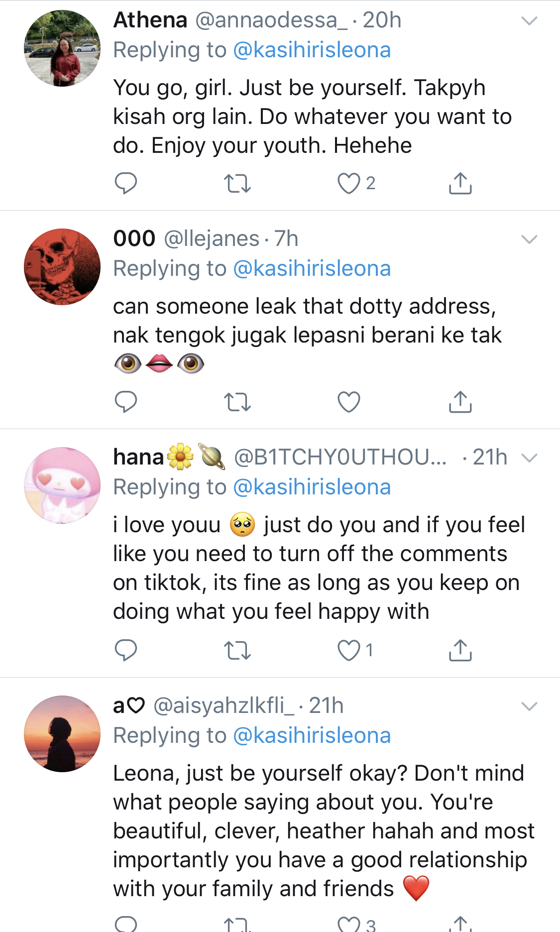
Task: Retweet hana's tiktok comments tweet
Action: click(237, 650)
